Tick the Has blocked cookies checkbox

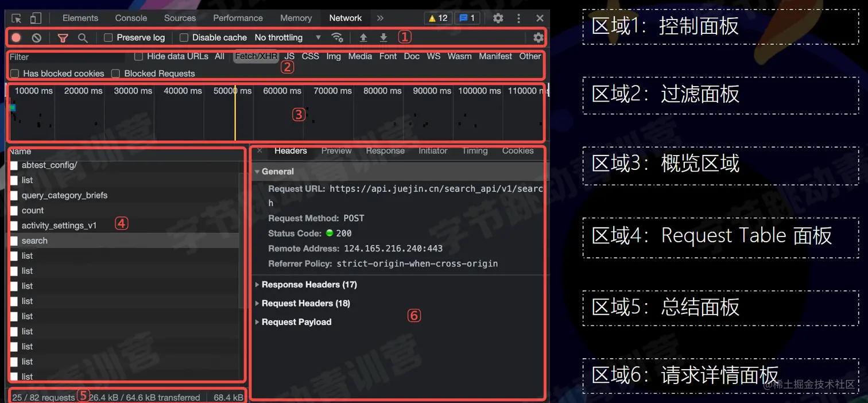tap(15, 73)
